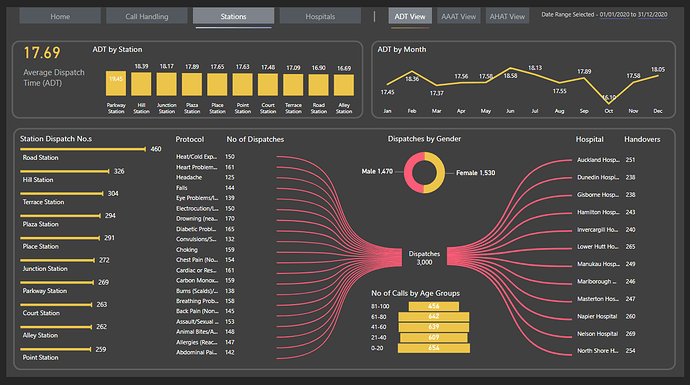Select Road Station dispatch bar with 460
Screen dimensions: 690x385
(83, 149)
